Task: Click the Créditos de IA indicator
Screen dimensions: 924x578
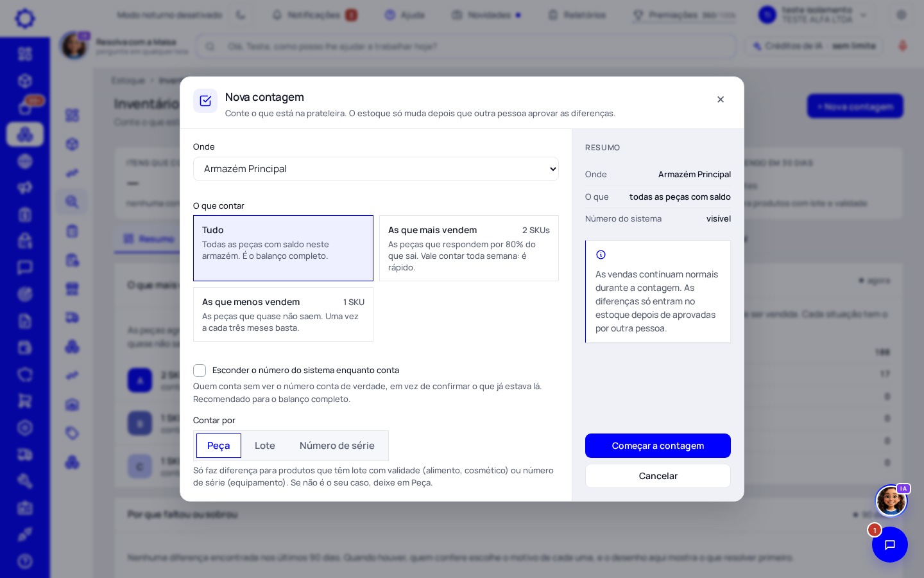Action: click(814, 46)
